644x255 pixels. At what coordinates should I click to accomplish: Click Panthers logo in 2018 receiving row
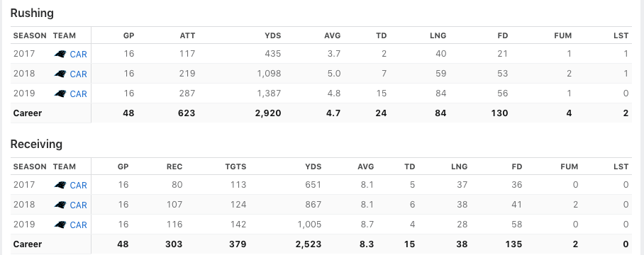pyautogui.click(x=60, y=205)
